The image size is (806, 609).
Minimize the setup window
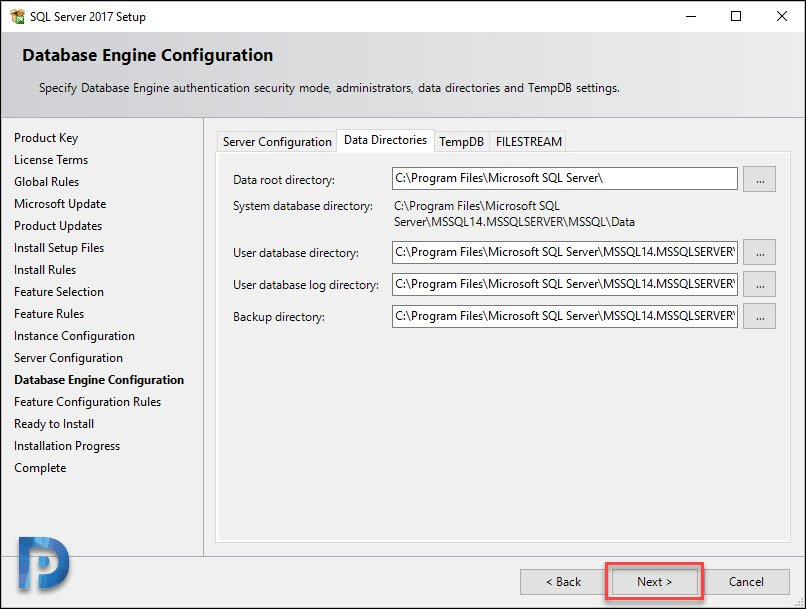[x=691, y=16]
